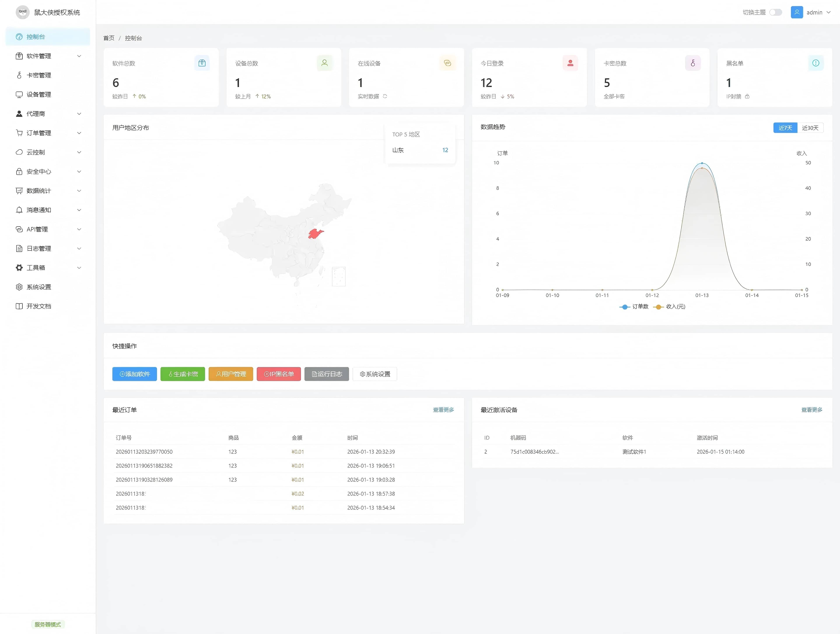Click the red IP黑名单 button
Viewport: 840px width, 634px height.
click(x=279, y=374)
